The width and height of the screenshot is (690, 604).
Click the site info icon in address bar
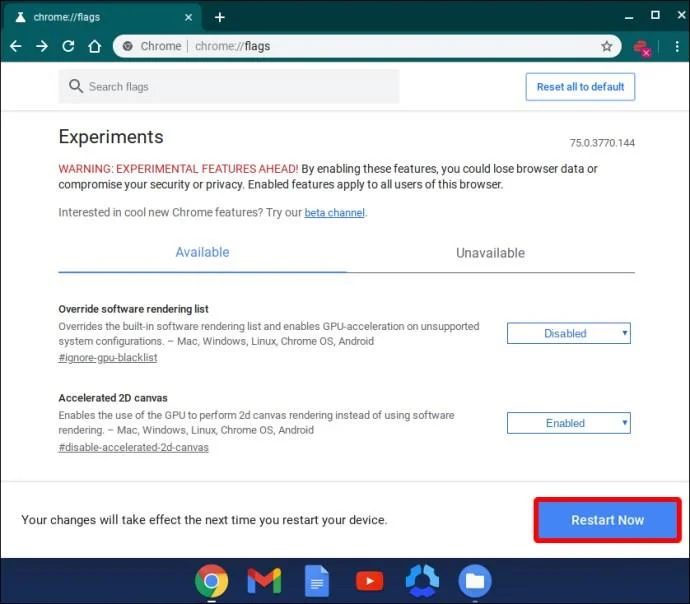(x=128, y=46)
